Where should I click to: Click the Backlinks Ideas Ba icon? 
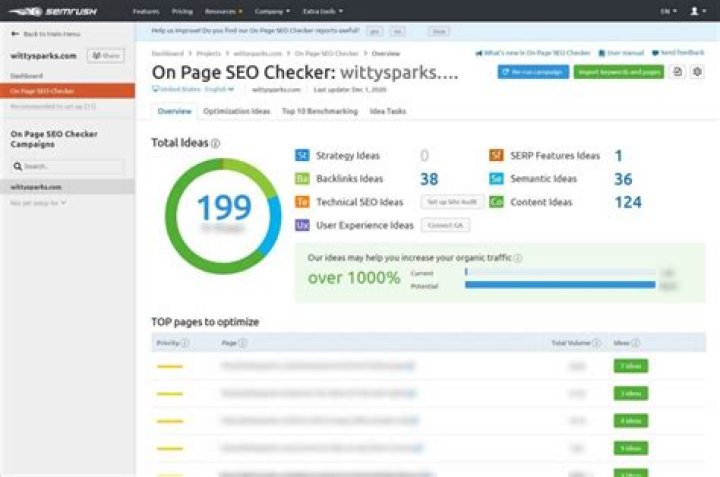pos(302,179)
